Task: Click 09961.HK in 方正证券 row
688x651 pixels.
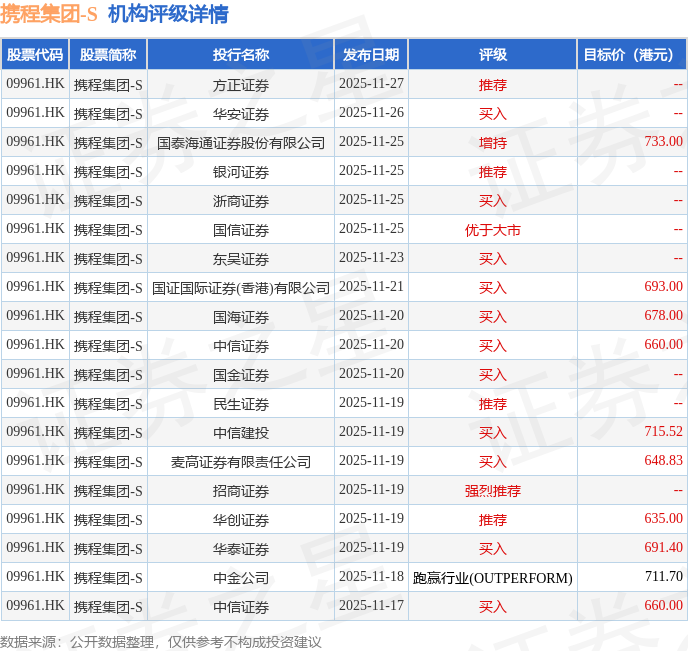Action: pos(35,83)
